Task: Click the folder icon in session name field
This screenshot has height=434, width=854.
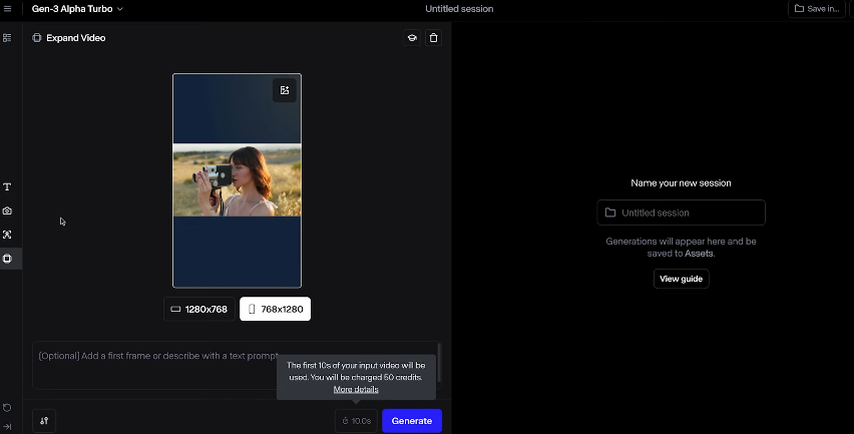Action: [611, 212]
